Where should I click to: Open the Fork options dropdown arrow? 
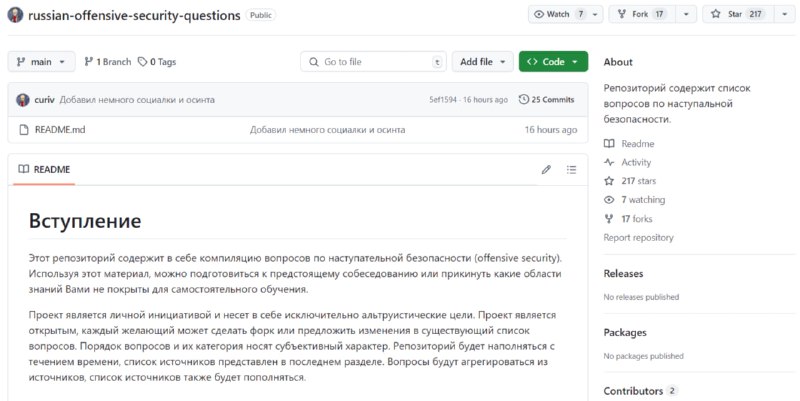tap(686, 14)
